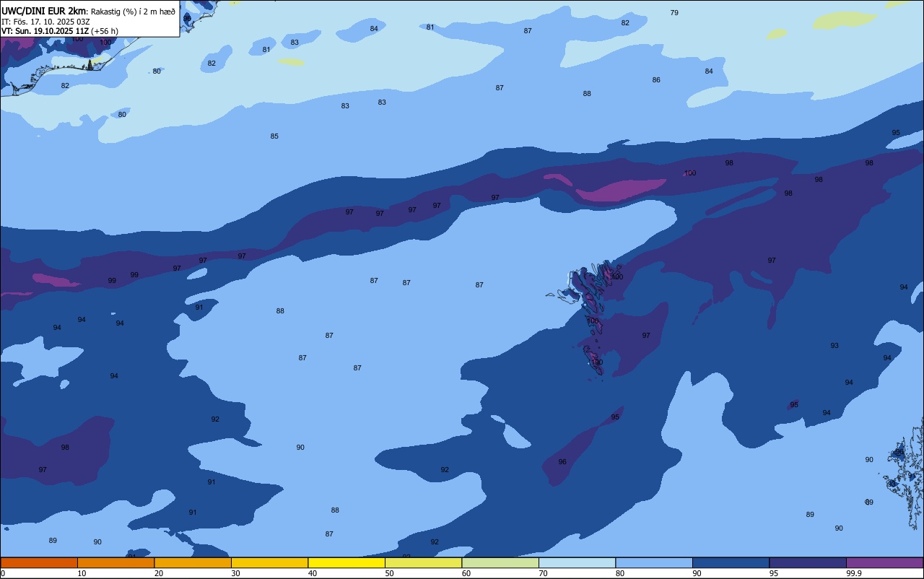
Task: Click the "86" humidity value on the map
Action: pos(656,80)
